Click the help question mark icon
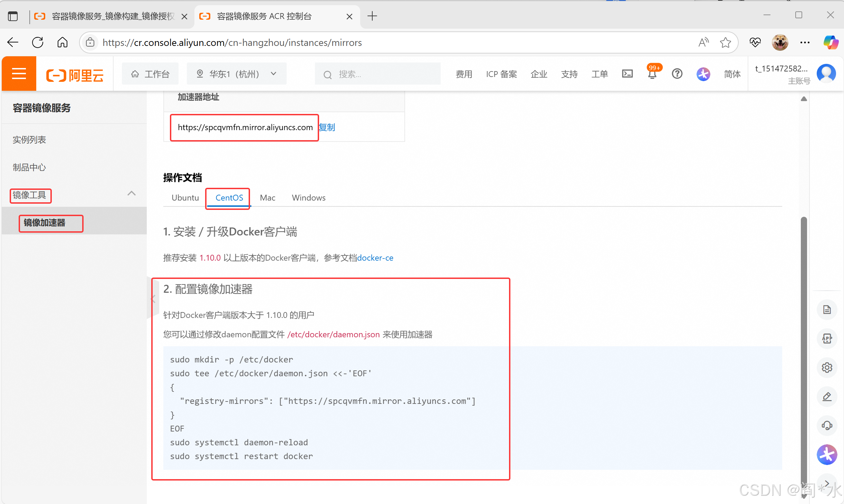The width and height of the screenshot is (844, 504). [677, 74]
